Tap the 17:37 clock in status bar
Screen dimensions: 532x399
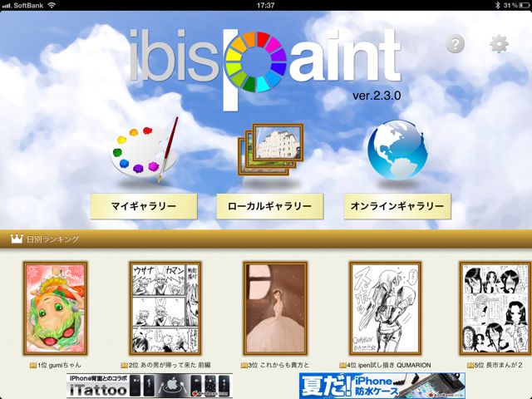265,5
